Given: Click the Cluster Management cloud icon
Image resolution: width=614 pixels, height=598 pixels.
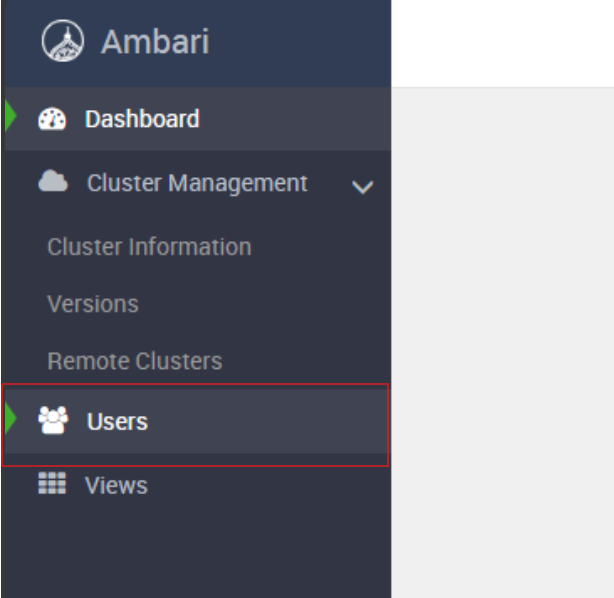Looking at the screenshot, I should (x=53, y=181).
